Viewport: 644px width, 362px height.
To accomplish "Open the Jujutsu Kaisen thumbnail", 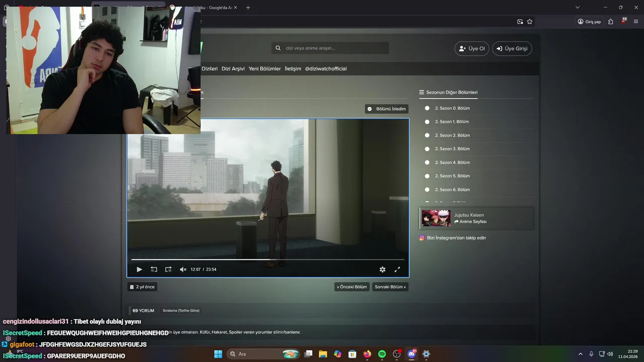I will click(x=436, y=218).
